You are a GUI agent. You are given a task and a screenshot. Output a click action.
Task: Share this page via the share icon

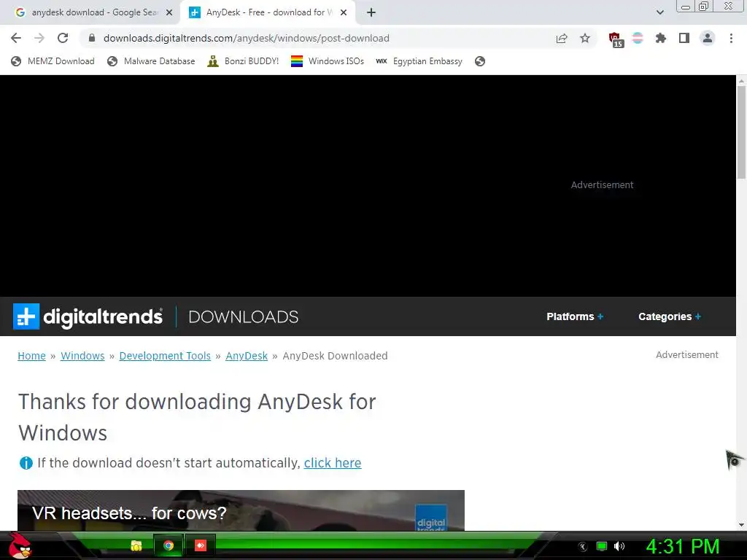click(x=562, y=39)
